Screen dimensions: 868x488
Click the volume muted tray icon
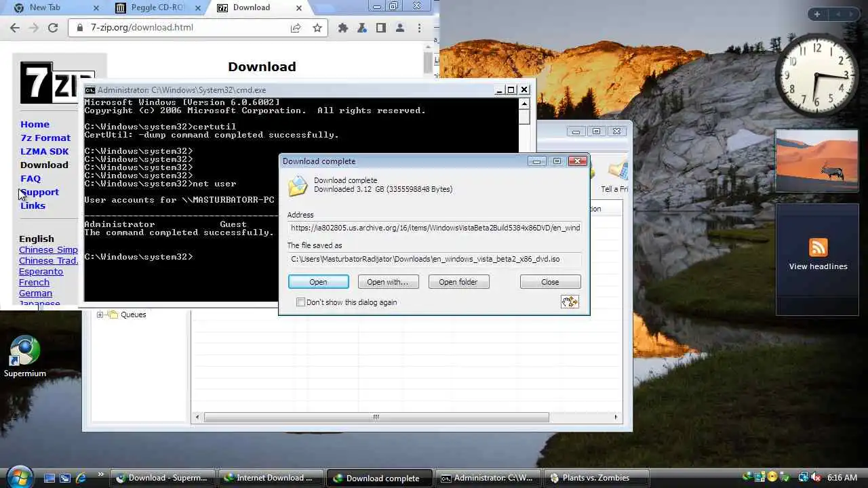(816, 478)
